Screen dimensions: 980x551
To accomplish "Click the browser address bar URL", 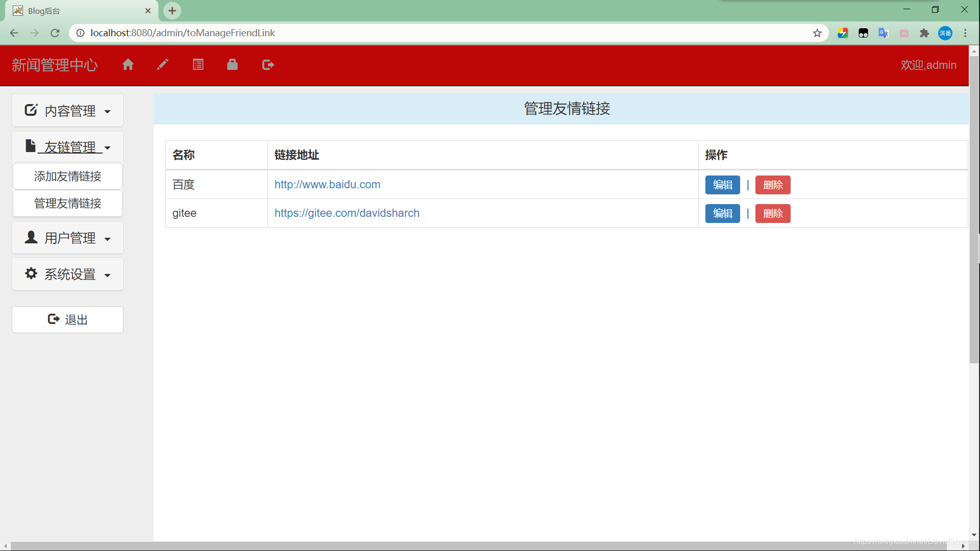I will coord(183,33).
